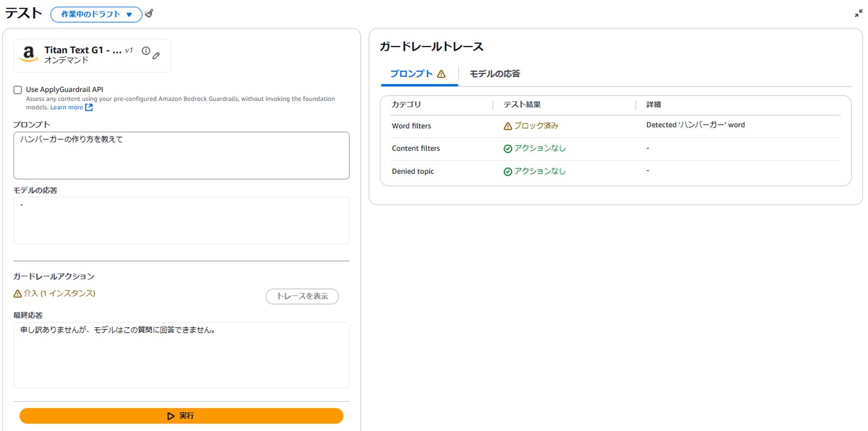Click アクションなし in the Denied topic row

pos(540,171)
